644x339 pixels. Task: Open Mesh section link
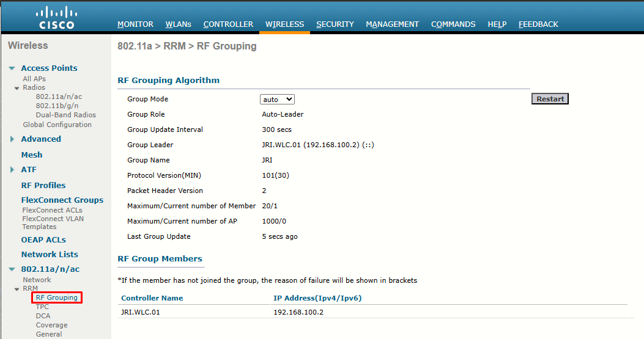tap(32, 155)
